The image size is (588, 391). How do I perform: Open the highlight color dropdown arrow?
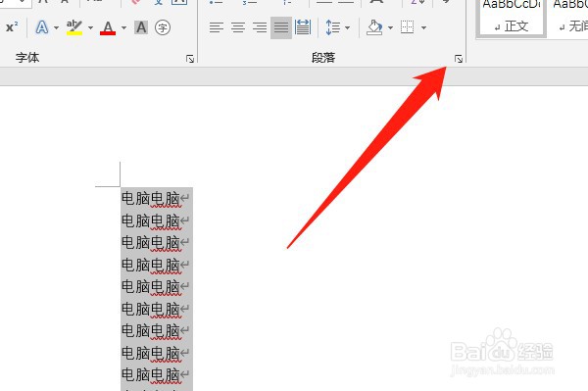pos(90,27)
